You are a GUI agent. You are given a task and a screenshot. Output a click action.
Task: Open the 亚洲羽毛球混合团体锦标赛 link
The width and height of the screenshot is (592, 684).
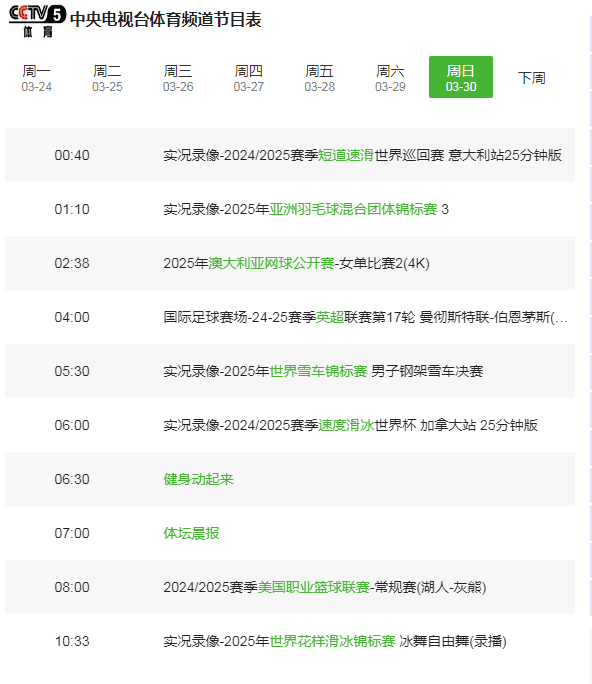coord(353,209)
